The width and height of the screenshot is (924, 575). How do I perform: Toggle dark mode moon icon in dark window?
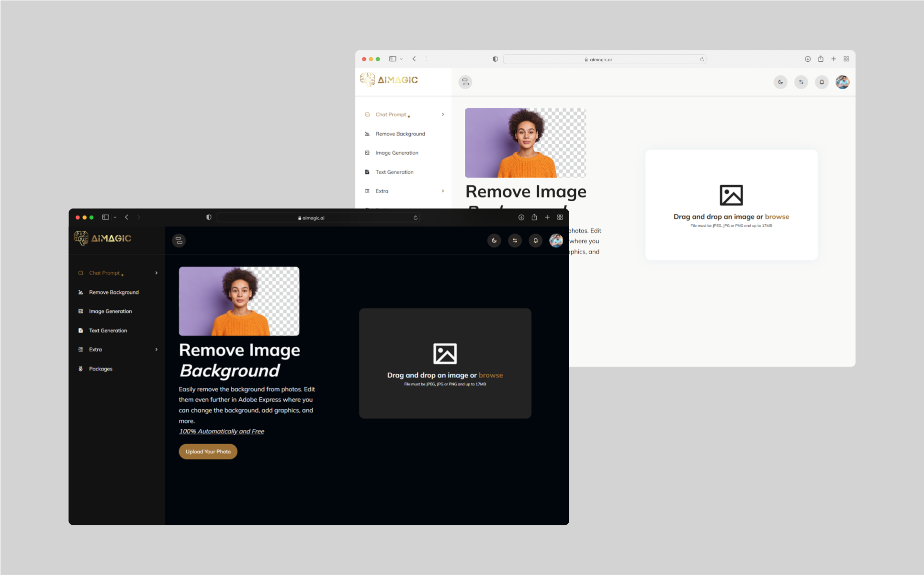[x=494, y=241]
